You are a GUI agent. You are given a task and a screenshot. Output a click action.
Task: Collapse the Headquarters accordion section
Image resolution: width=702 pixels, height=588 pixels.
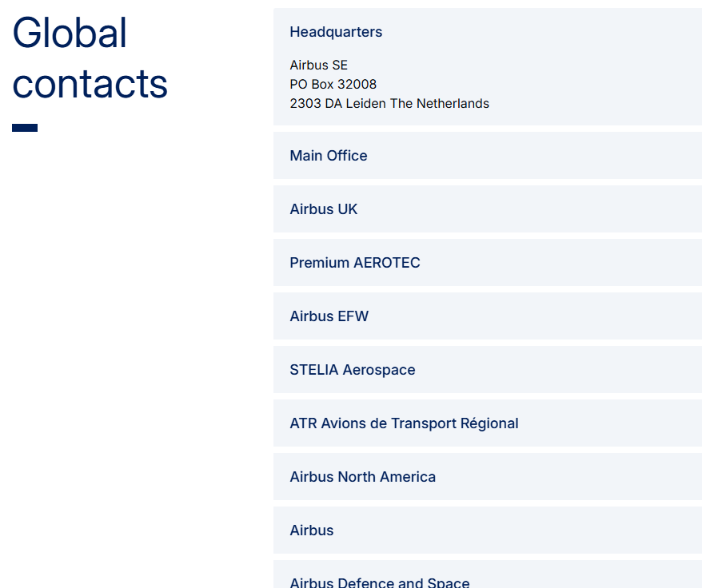[x=336, y=32]
